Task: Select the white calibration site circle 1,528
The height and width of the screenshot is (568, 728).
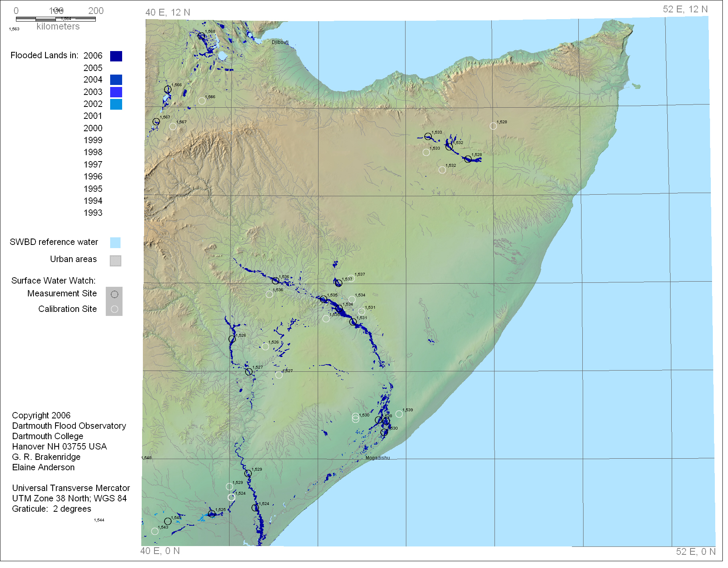Action: 493,126
